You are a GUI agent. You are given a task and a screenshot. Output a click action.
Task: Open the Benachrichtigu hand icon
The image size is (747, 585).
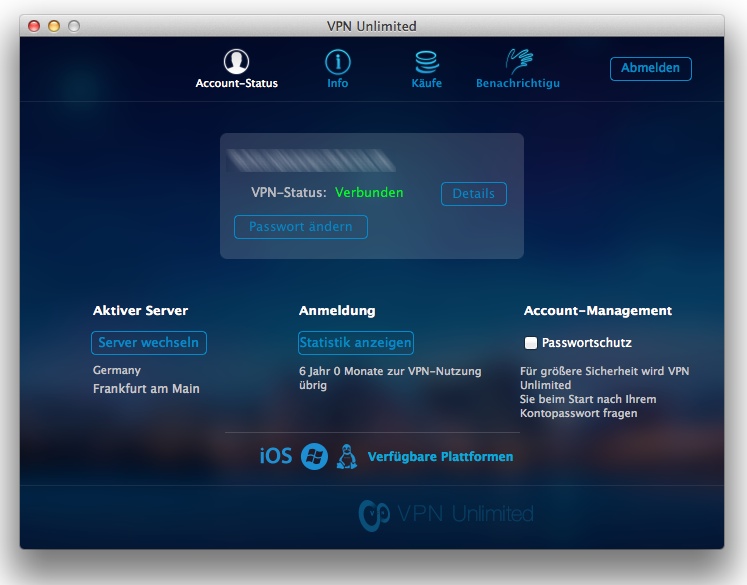(x=519, y=61)
